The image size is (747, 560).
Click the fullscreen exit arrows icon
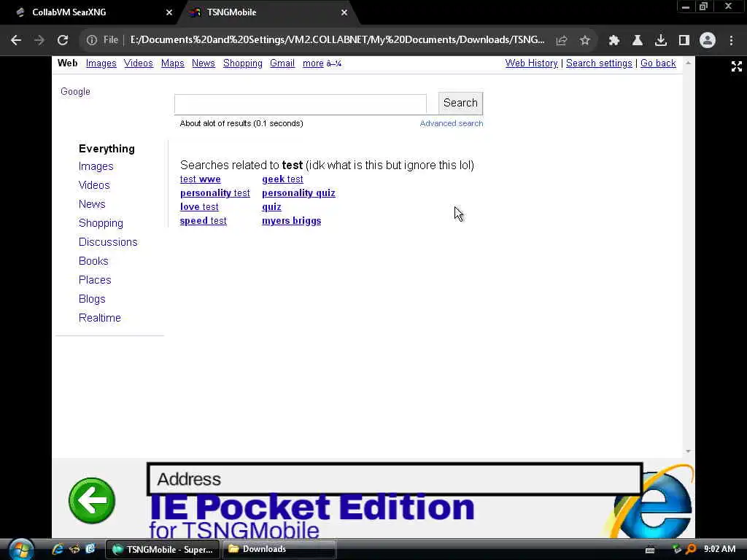[x=737, y=66]
